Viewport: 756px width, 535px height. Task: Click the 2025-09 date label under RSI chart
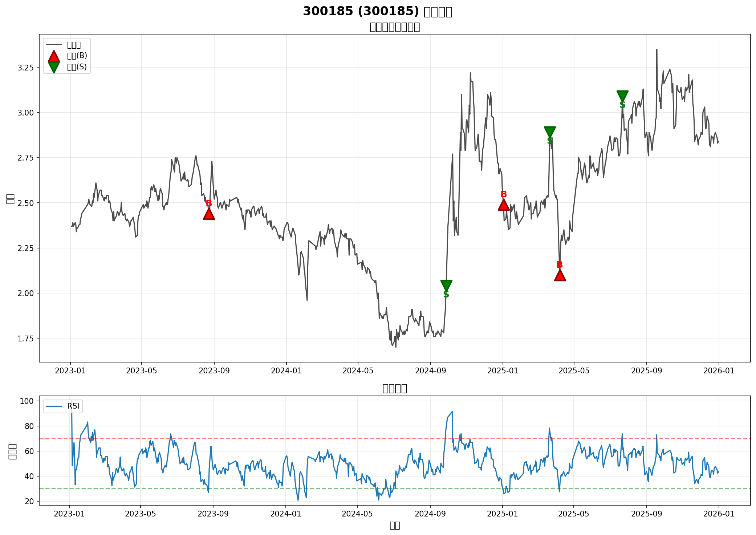646,514
